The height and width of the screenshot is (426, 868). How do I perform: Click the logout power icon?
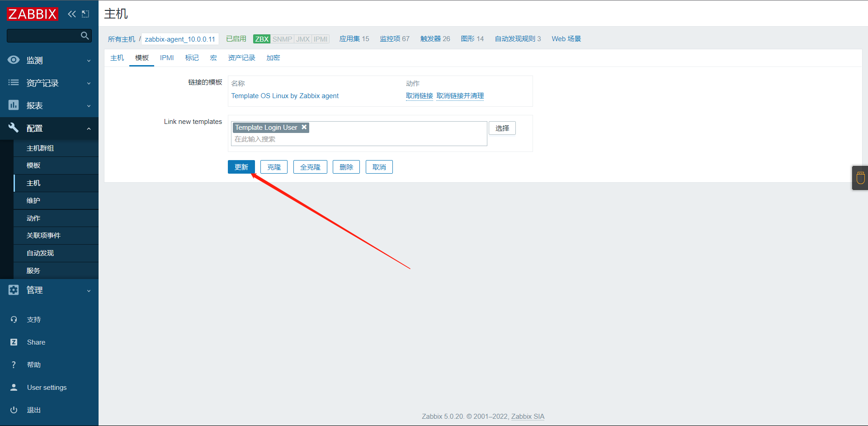tap(14, 410)
